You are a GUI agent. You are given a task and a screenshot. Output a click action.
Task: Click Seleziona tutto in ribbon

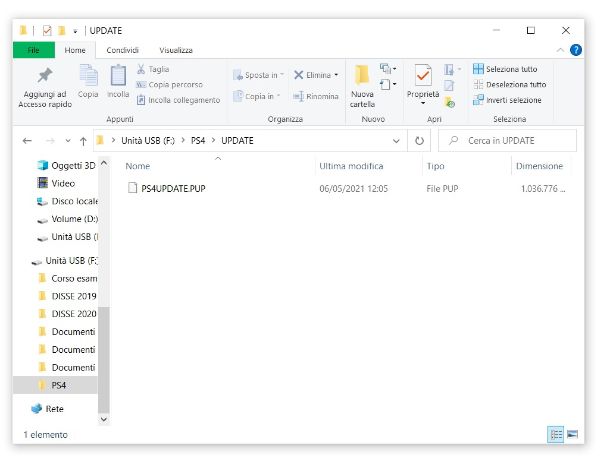coord(505,69)
